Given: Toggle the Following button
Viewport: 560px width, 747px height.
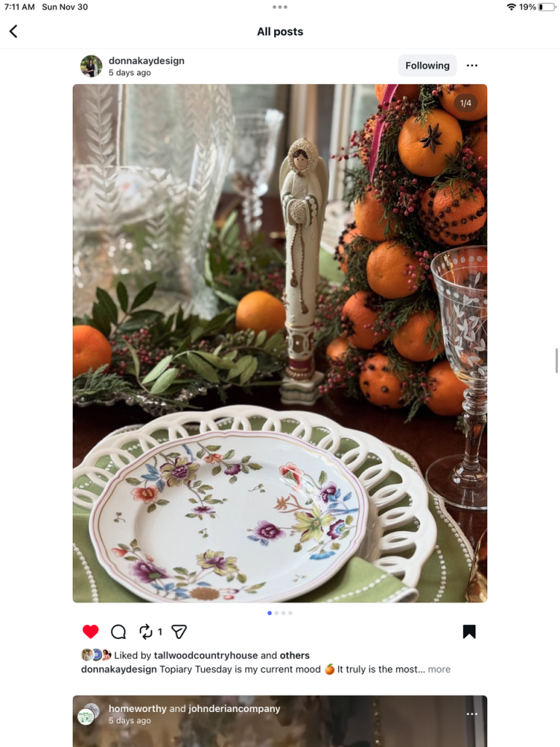Looking at the screenshot, I should click(x=427, y=65).
